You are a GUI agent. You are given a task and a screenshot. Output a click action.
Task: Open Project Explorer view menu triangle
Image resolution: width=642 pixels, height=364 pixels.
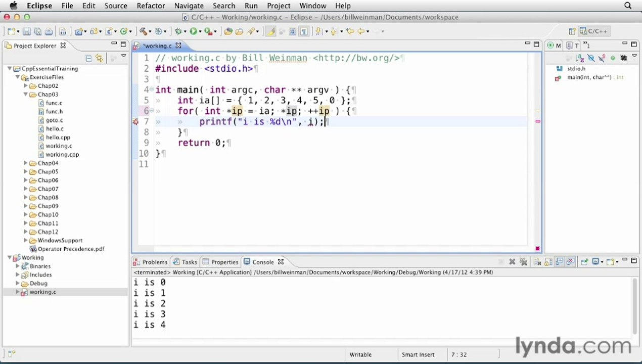click(123, 57)
